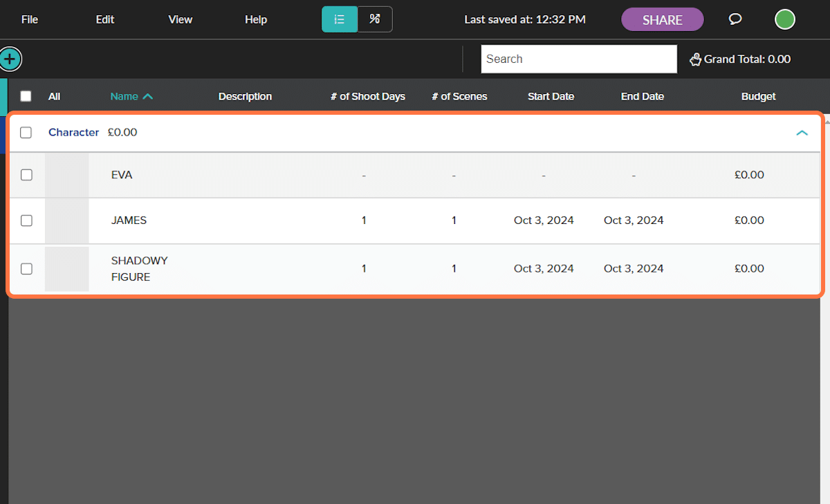Click the Grand Total piggy bank icon
The image size is (830, 504).
click(695, 59)
